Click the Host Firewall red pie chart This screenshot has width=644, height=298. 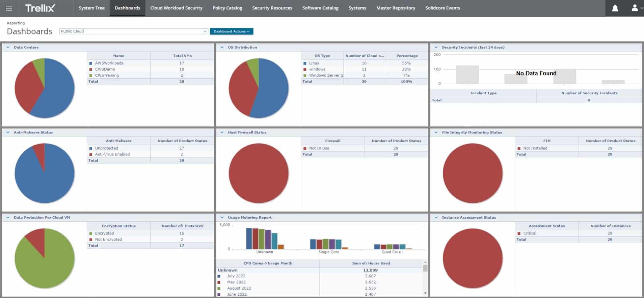pyautogui.click(x=259, y=173)
